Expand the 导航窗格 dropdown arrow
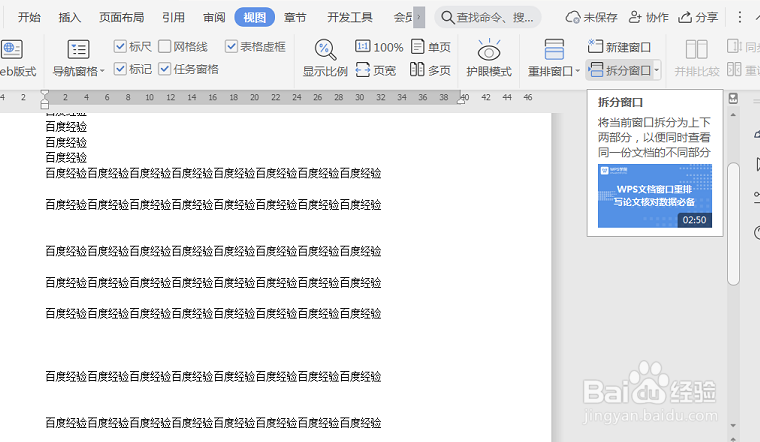This screenshot has width=760, height=442. pos(102,71)
